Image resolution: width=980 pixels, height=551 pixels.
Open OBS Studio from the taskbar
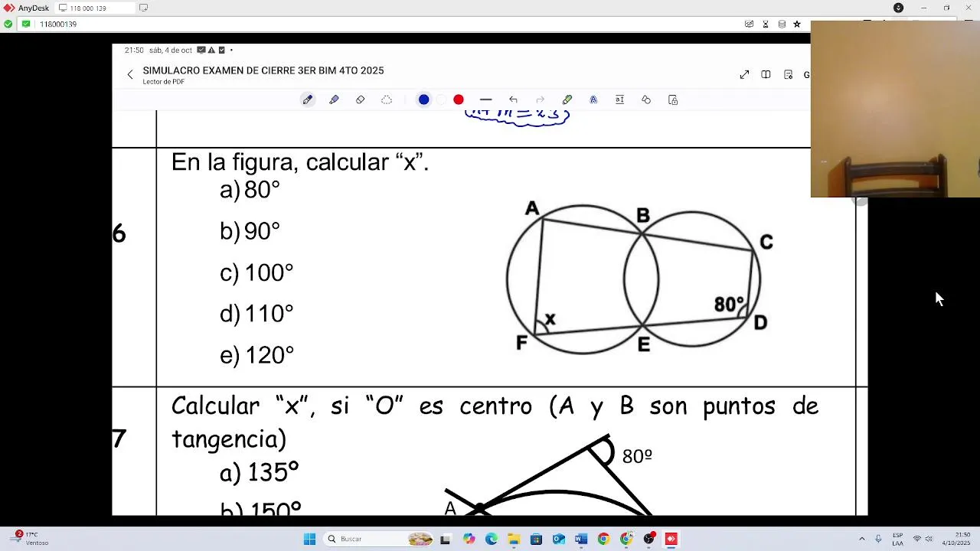point(648,539)
